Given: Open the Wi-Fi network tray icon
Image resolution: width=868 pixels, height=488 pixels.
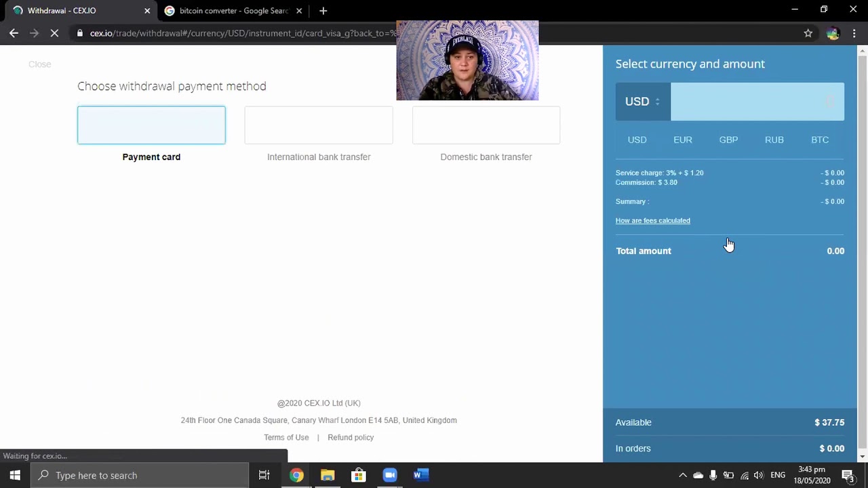Looking at the screenshot, I should [x=745, y=475].
